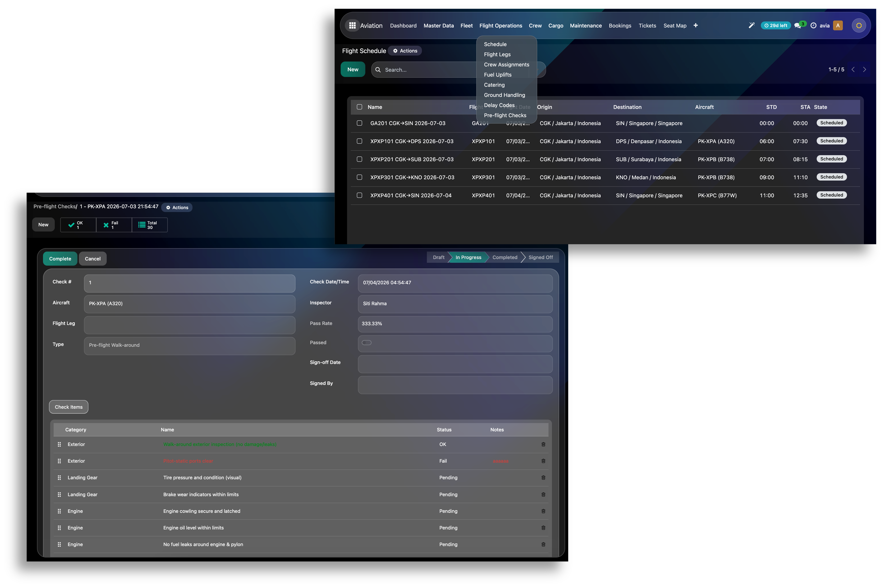This screenshot has width=885, height=588.
Task: Go to previous page with left chevron
Action: pos(853,69)
